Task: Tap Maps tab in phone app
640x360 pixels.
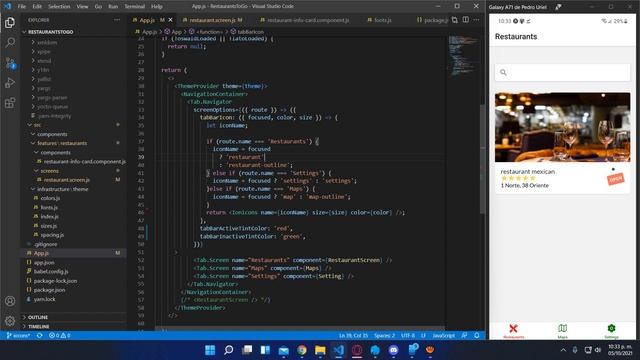Action: (x=562, y=331)
